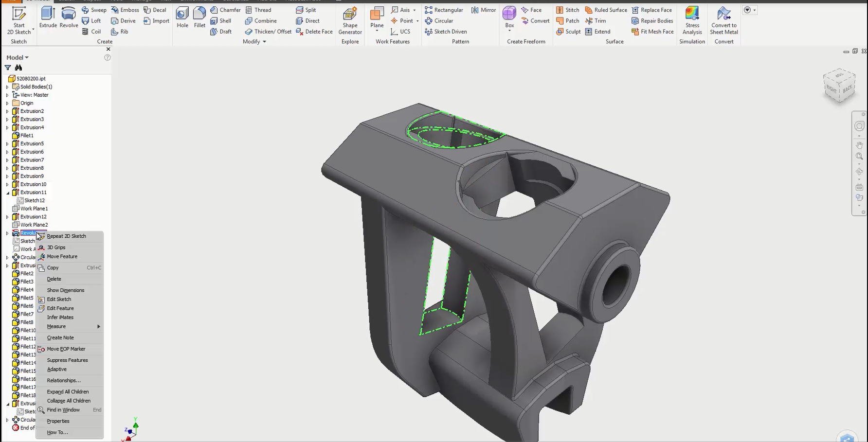Toggle Adaptive in the context menu
Screen dimensions: 868x442
pyautogui.click(x=56, y=369)
